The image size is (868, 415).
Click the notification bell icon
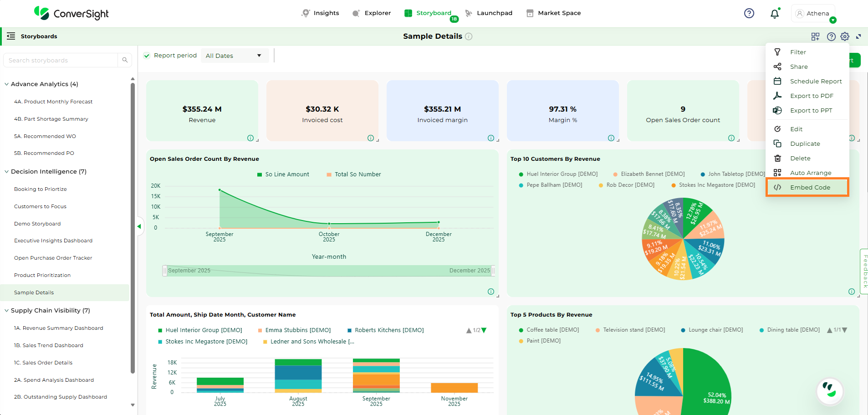click(774, 14)
